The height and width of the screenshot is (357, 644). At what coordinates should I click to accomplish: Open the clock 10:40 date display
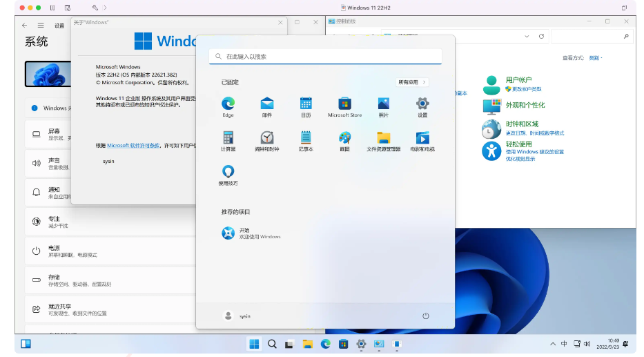pyautogui.click(x=607, y=344)
